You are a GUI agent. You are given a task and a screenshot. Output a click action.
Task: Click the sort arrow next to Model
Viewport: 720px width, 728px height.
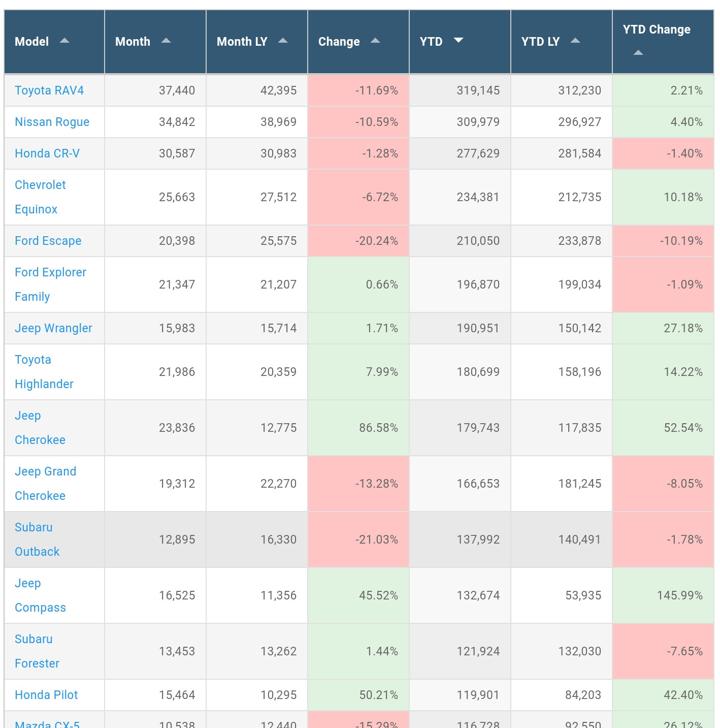tap(64, 41)
